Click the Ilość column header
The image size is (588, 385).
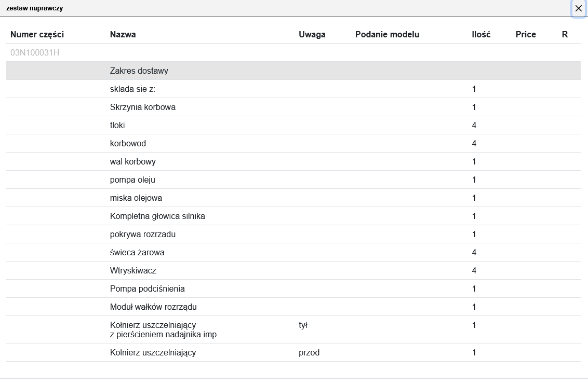[x=481, y=35]
